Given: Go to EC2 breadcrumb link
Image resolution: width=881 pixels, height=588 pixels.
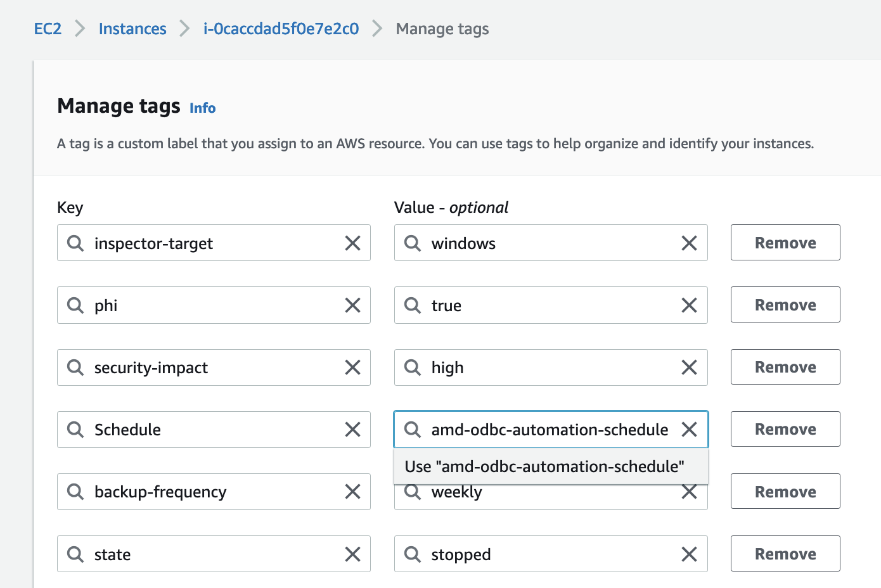Looking at the screenshot, I should (x=48, y=29).
